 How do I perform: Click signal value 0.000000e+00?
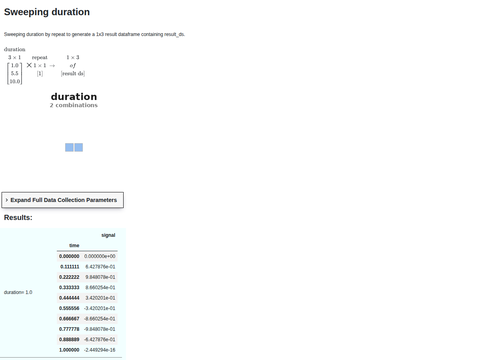[x=100, y=256]
